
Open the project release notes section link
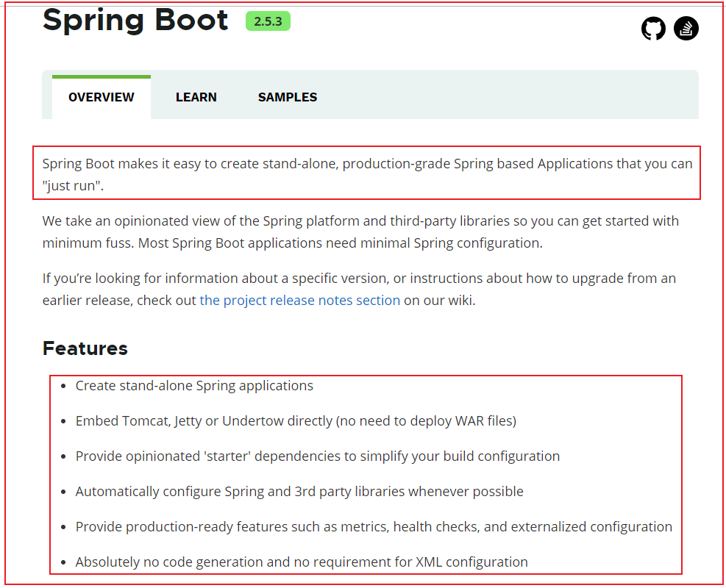pos(299,300)
